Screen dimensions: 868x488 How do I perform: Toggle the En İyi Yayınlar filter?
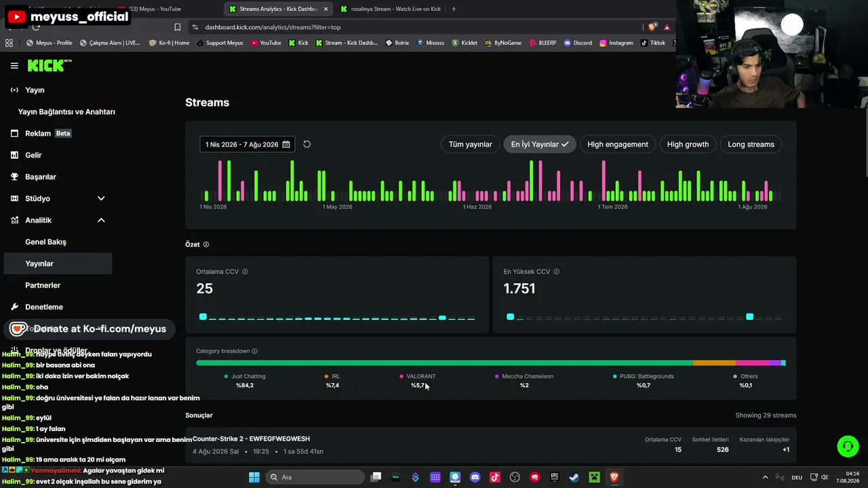click(x=540, y=144)
